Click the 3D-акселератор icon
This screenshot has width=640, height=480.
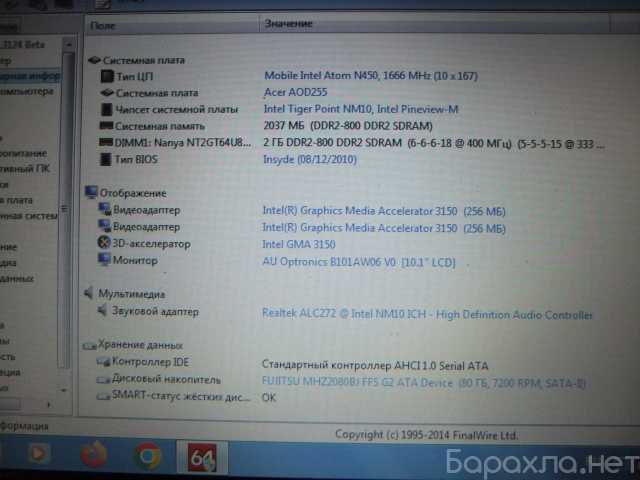click(104, 243)
